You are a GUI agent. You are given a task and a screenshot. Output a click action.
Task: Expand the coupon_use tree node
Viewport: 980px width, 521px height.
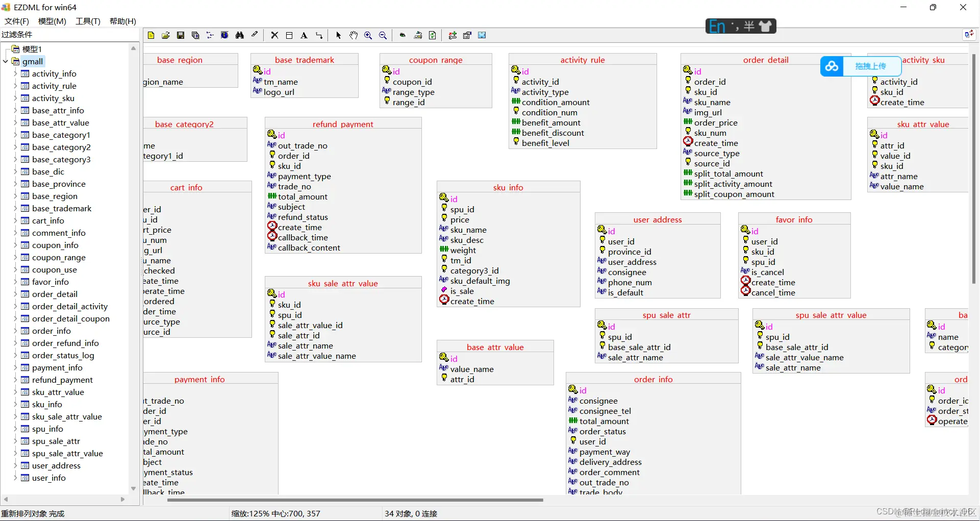tap(15, 269)
